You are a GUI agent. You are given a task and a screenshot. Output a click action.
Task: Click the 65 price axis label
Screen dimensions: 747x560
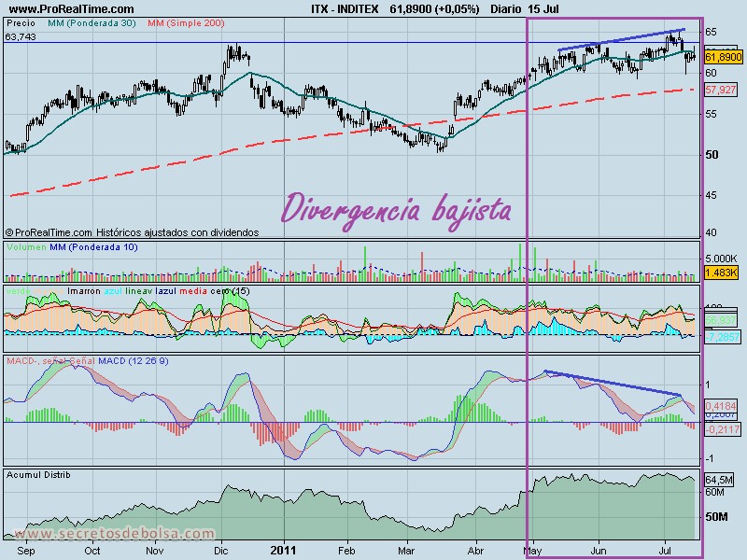tap(711, 32)
